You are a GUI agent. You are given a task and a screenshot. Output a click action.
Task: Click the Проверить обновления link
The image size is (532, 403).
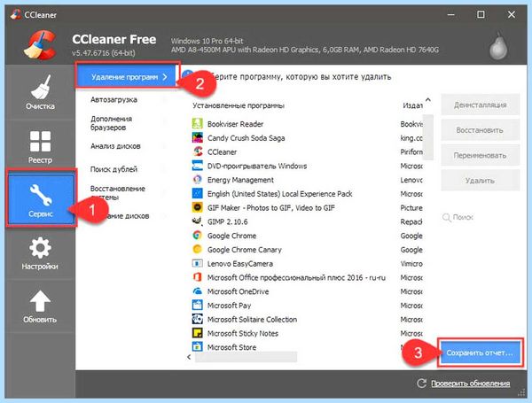point(470,384)
